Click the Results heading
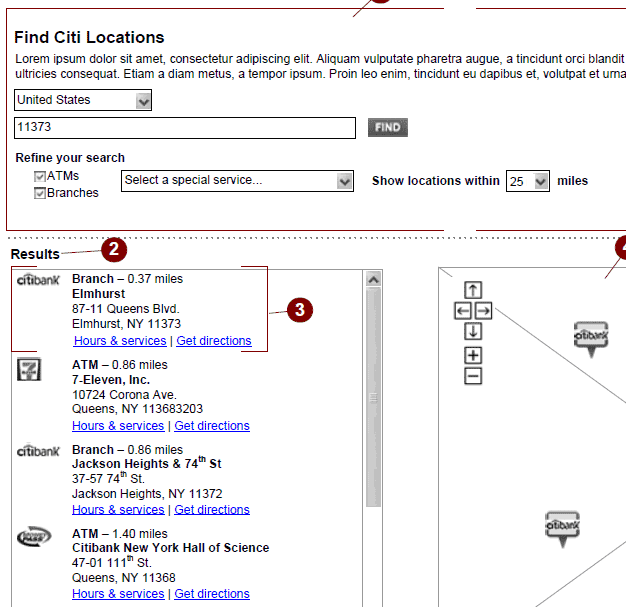This screenshot has width=626, height=607. pyautogui.click(x=35, y=254)
